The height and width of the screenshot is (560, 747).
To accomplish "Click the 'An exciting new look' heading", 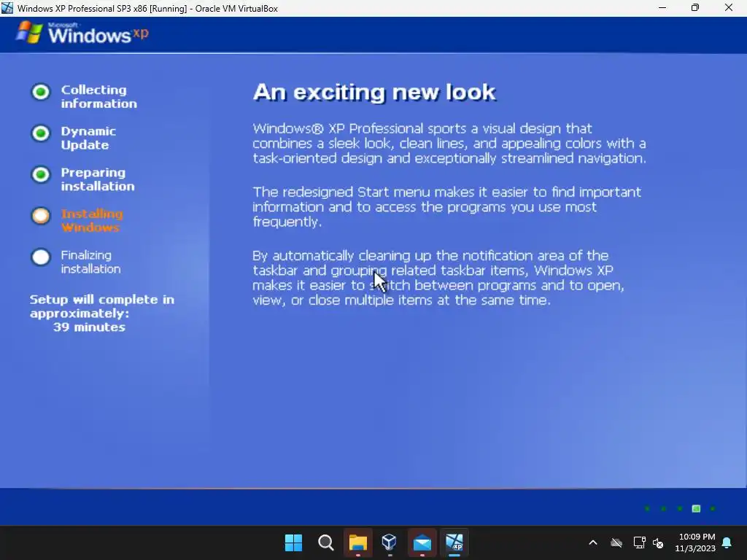I will (x=374, y=93).
